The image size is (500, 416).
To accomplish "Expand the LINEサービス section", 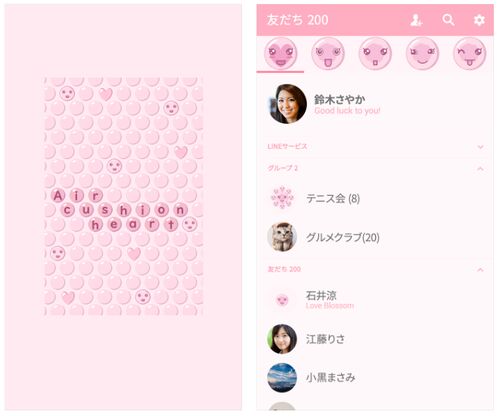I will [x=375, y=146].
